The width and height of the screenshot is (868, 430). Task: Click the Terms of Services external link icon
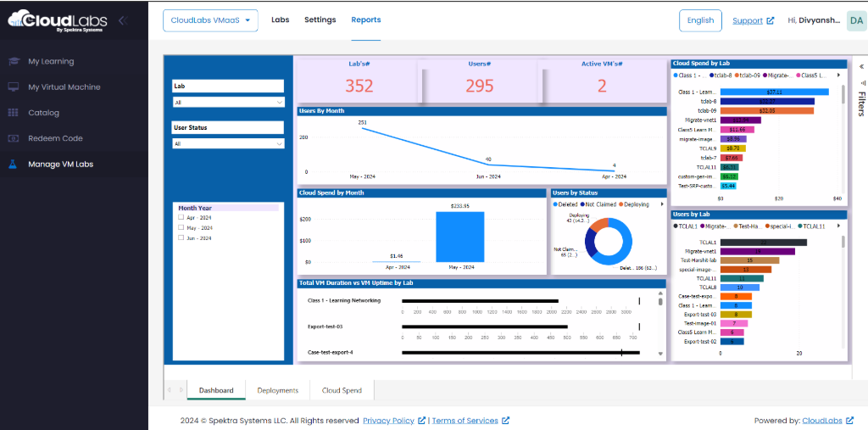(505, 421)
